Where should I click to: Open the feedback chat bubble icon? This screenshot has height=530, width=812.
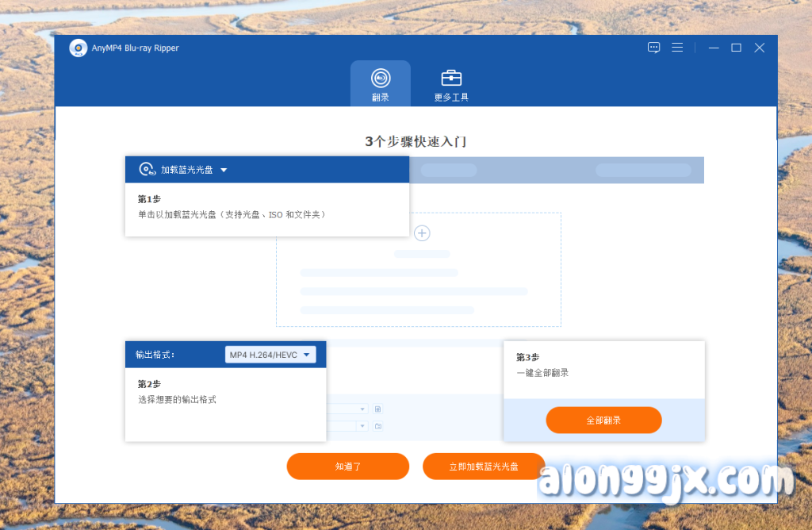653,48
